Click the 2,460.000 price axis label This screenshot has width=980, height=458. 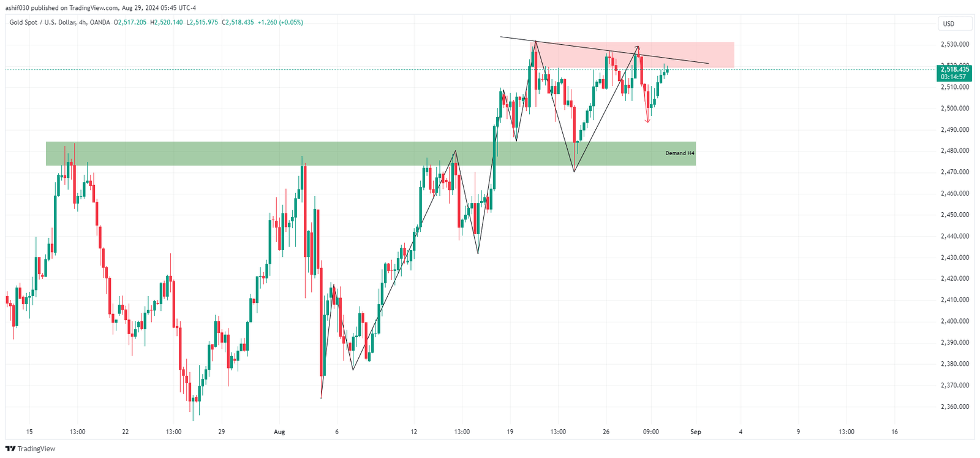coord(954,194)
